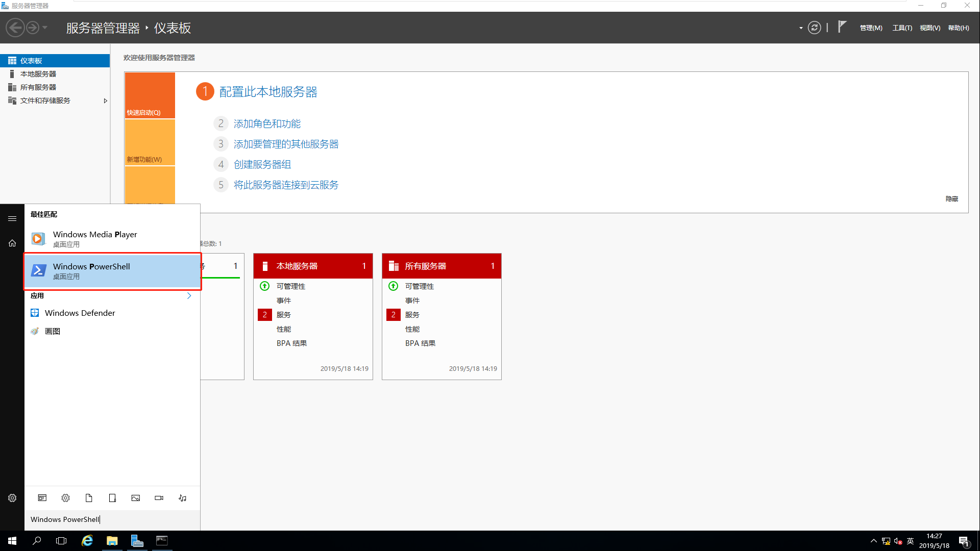Open the notifications flag
This screenshot has height=551, width=980.
842,27
